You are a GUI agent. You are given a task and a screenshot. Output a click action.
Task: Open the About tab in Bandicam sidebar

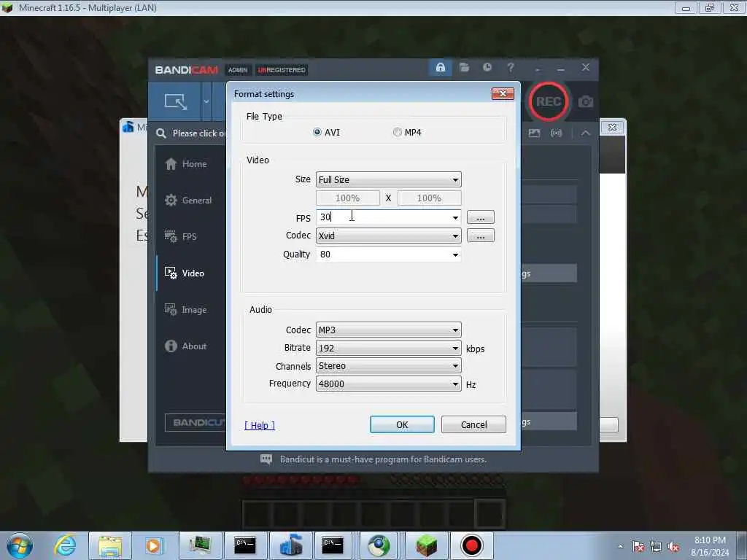(x=190, y=346)
